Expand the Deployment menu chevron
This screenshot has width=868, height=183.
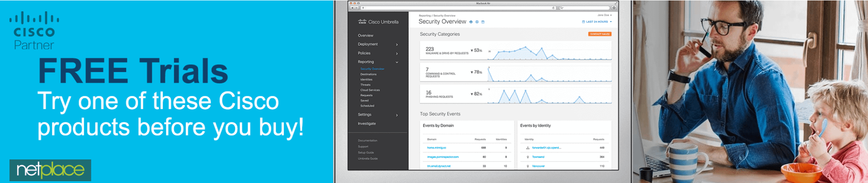[397, 44]
